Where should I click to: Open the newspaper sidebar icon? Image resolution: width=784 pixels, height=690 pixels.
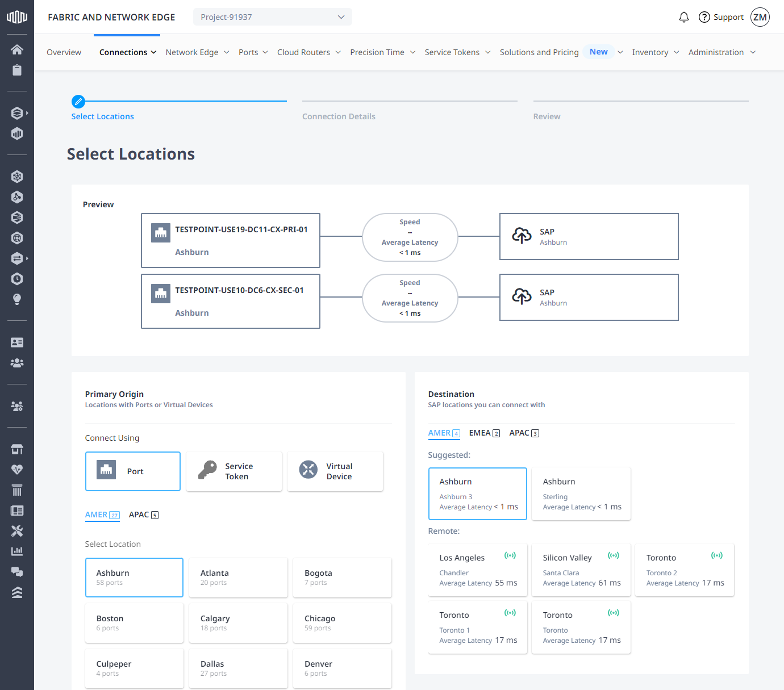[x=17, y=511]
